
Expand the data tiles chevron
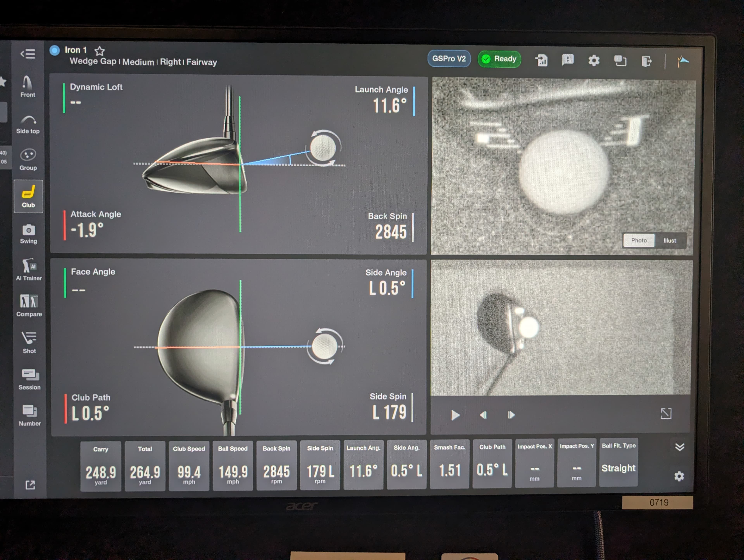pyautogui.click(x=679, y=447)
